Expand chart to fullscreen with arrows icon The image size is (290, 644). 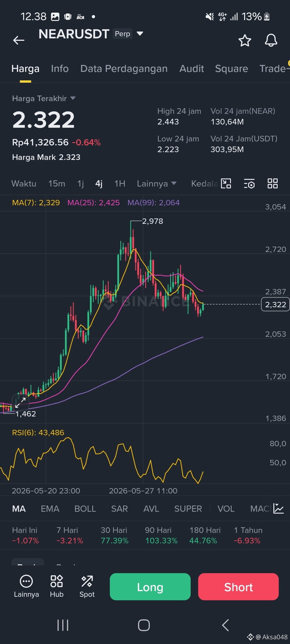click(20, 402)
